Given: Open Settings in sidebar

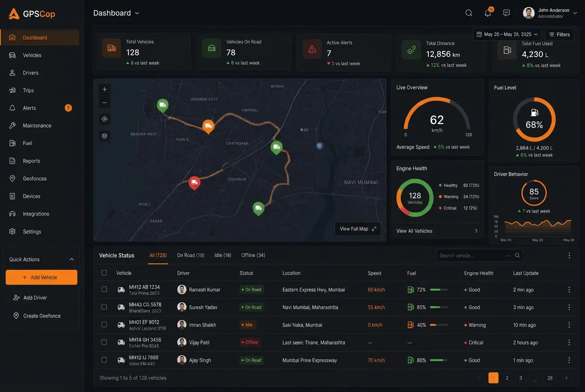Looking at the screenshot, I should tap(40, 232).
